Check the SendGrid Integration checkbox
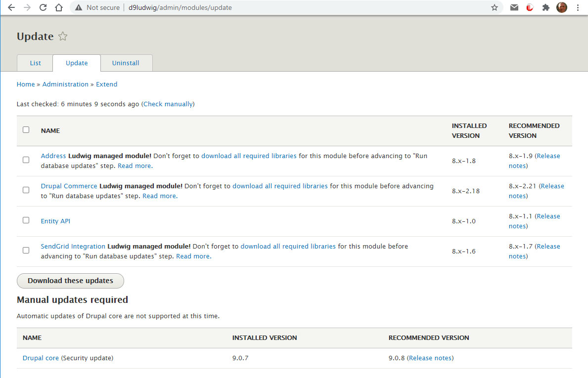 (x=26, y=250)
